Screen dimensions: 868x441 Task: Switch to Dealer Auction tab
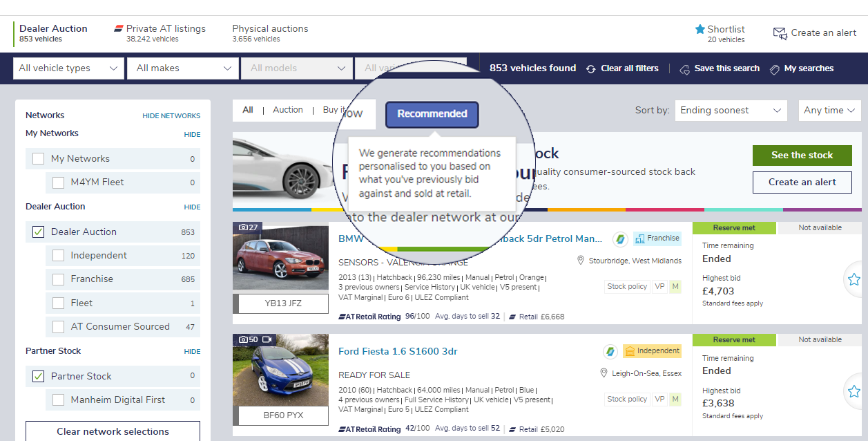(53, 33)
